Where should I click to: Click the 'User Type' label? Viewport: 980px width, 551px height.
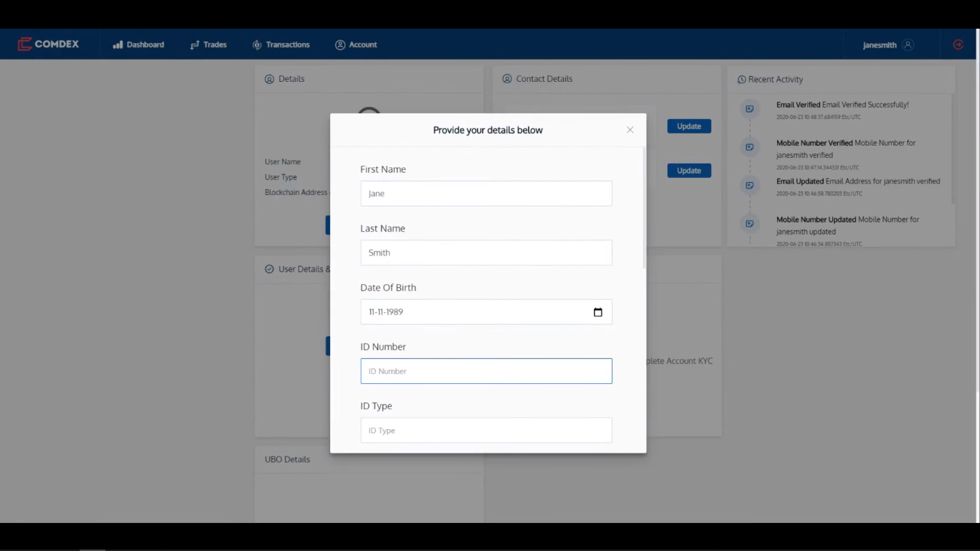[281, 177]
